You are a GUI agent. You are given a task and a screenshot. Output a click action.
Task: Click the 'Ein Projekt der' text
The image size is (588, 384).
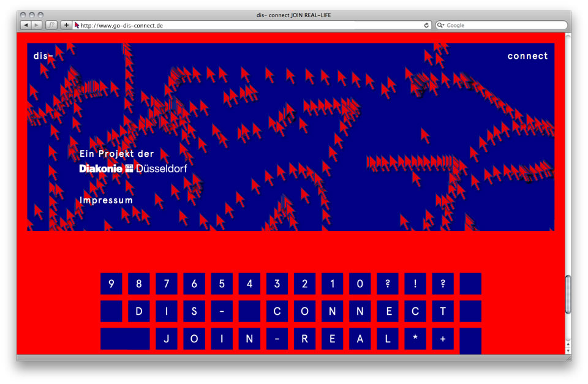tap(116, 153)
